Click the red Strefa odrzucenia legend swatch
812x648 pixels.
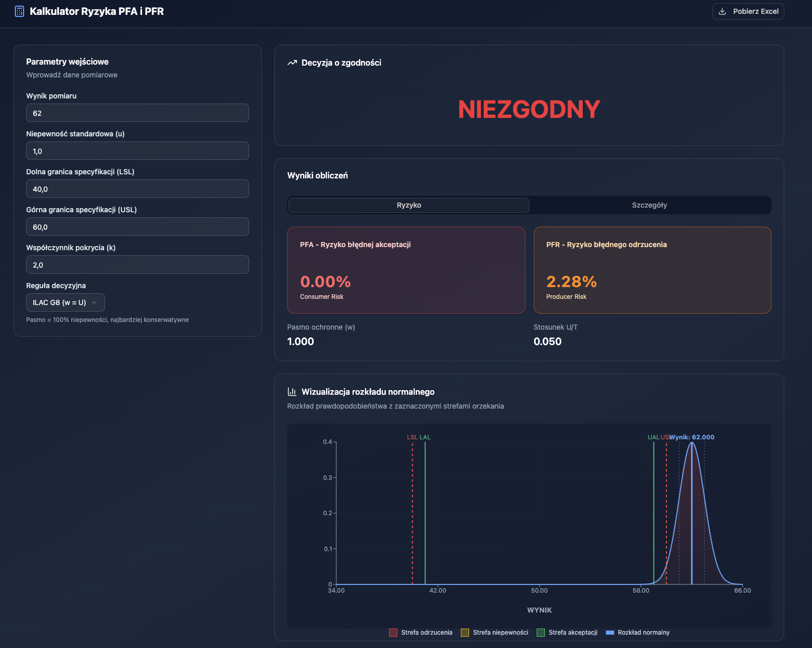393,633
